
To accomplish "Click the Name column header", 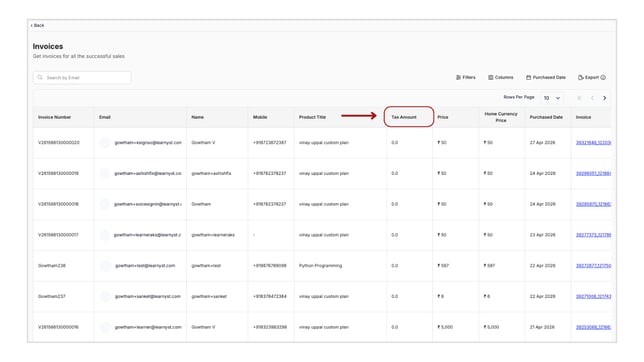I will (198, 117).
